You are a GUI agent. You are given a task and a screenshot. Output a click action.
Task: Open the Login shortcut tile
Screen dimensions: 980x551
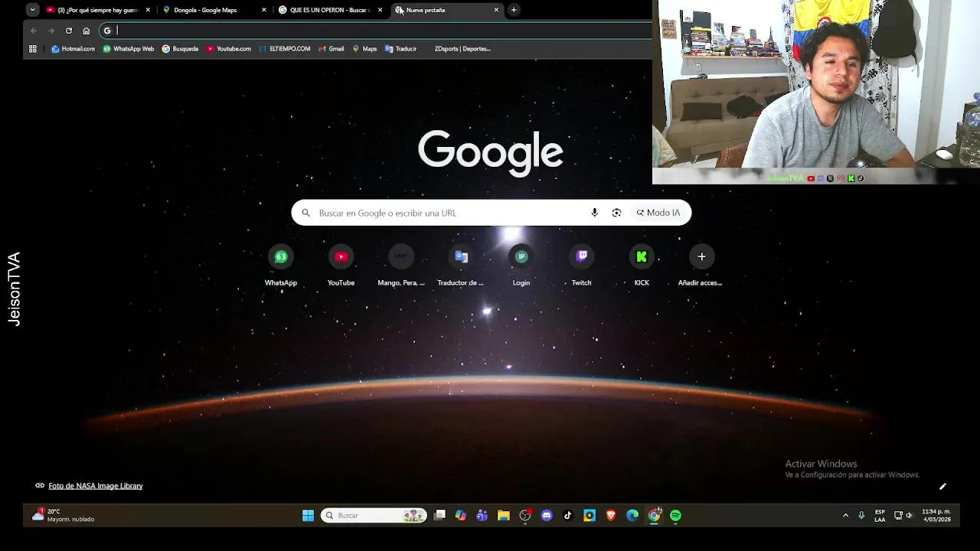(521, 266)
